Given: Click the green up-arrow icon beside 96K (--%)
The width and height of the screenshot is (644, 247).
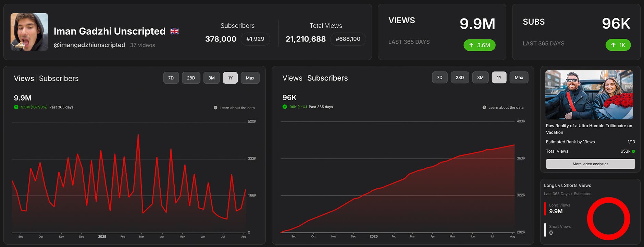Looking at the screenshot, I should click(x=285, y=107).
